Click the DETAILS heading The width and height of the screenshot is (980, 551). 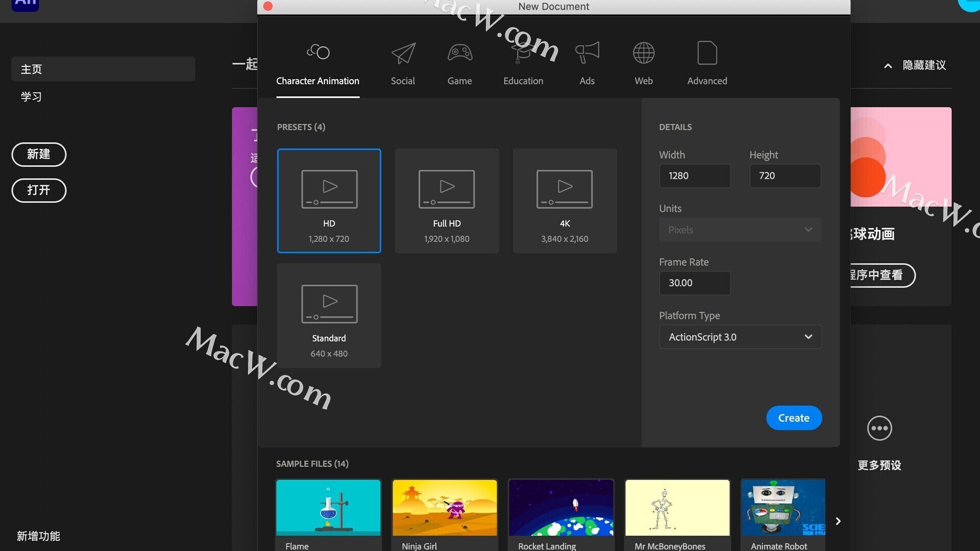[x=675, y=127]
